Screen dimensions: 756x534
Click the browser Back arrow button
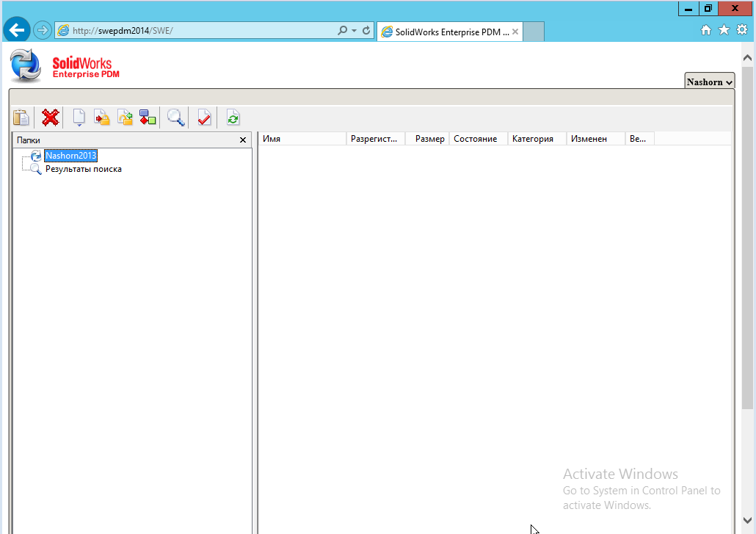tap(17, 30)
